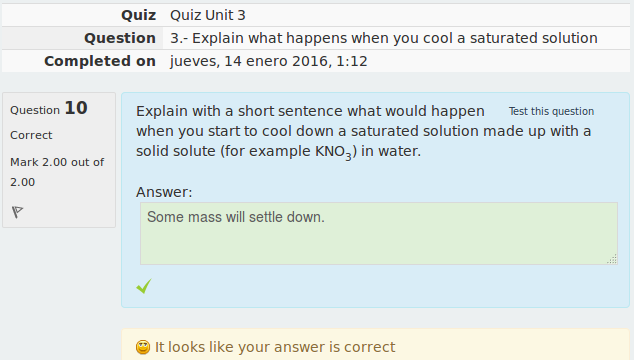This screenshot has height=360, width=634.
Task: Click the text Some mass will settle down
Action: point(236,217)
